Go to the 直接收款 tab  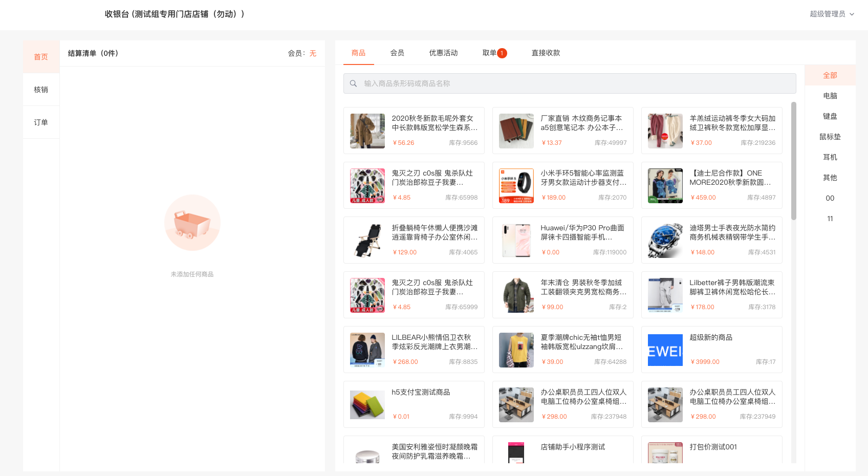coord(546,53)
